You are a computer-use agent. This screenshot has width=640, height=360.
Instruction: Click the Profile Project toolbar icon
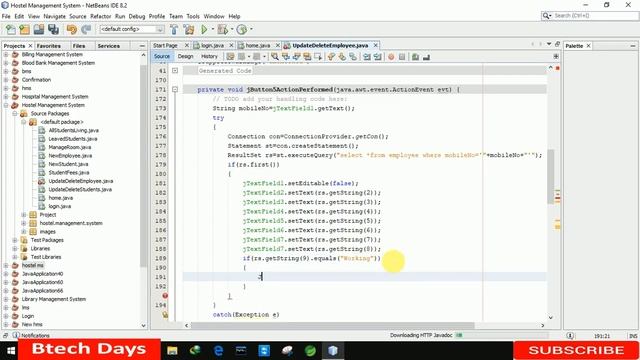coord(242,29)
